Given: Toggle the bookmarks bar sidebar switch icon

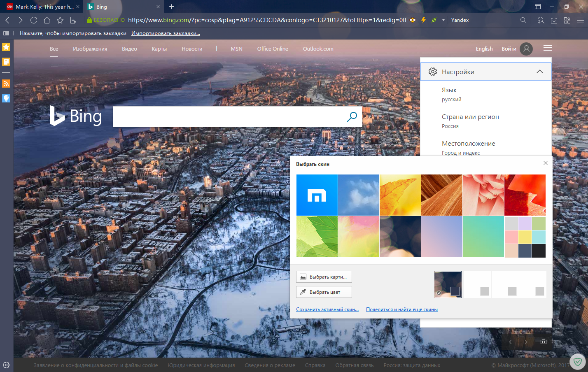Looking at the screenshot, I should point(6,33).
